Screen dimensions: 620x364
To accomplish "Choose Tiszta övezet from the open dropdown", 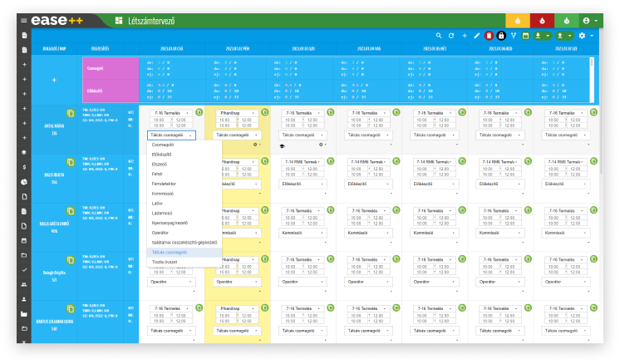I will pyautogui.click(x=185, y=262).
